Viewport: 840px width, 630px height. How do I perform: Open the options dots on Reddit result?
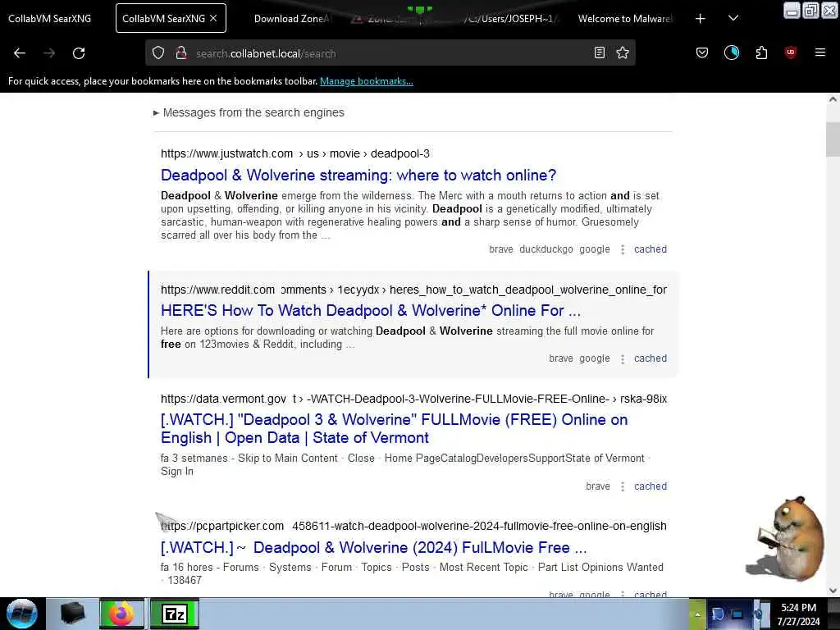click(623, 359)
